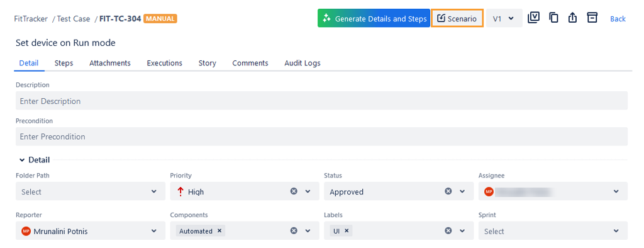
Task: Remove the Automated component tag
Action: 219,231
